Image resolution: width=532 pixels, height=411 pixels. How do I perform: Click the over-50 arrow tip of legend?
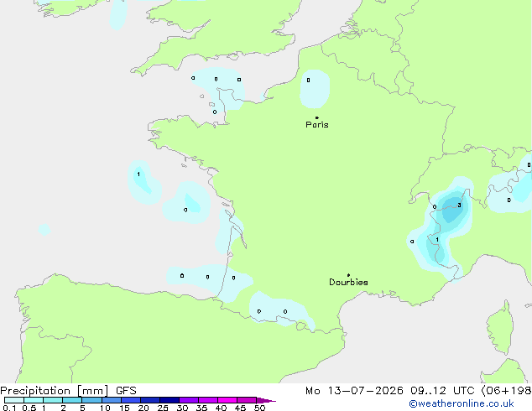click(x=266, y=400)
